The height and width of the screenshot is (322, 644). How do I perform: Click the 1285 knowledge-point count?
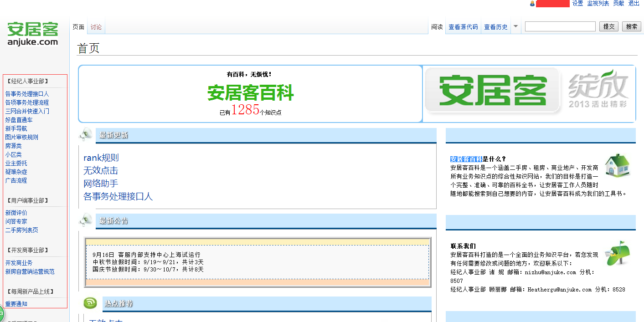coord(245,110)
